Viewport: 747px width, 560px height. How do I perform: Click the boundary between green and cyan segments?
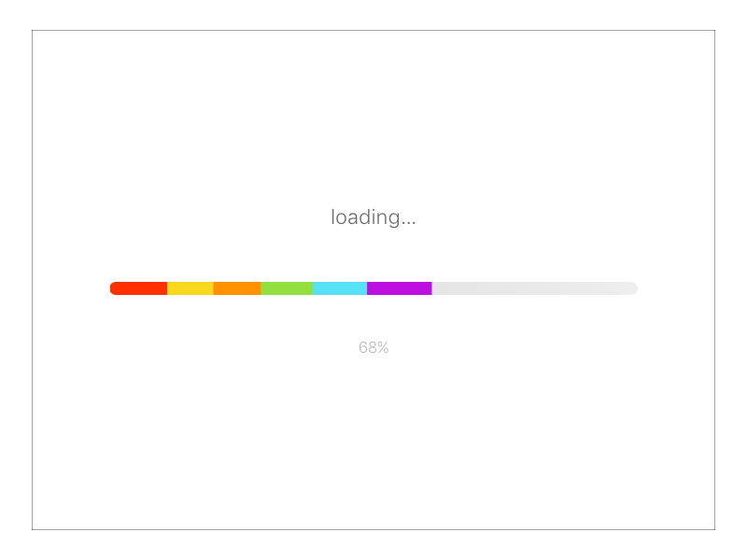(315, 288)
